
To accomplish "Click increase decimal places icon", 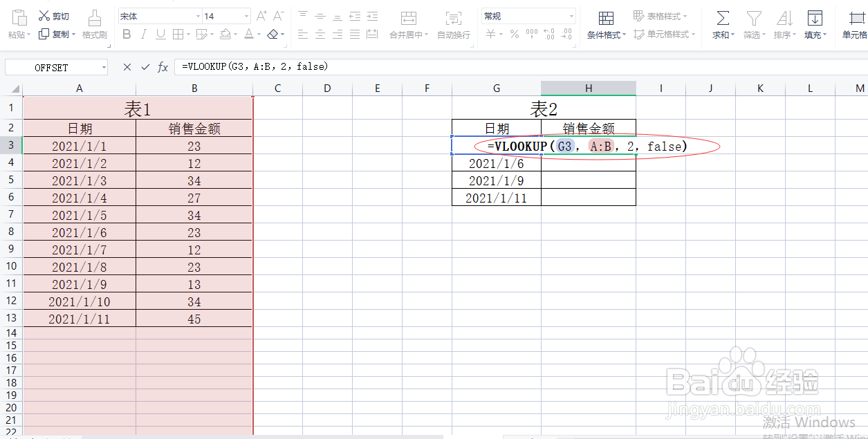I will point(549,34).
